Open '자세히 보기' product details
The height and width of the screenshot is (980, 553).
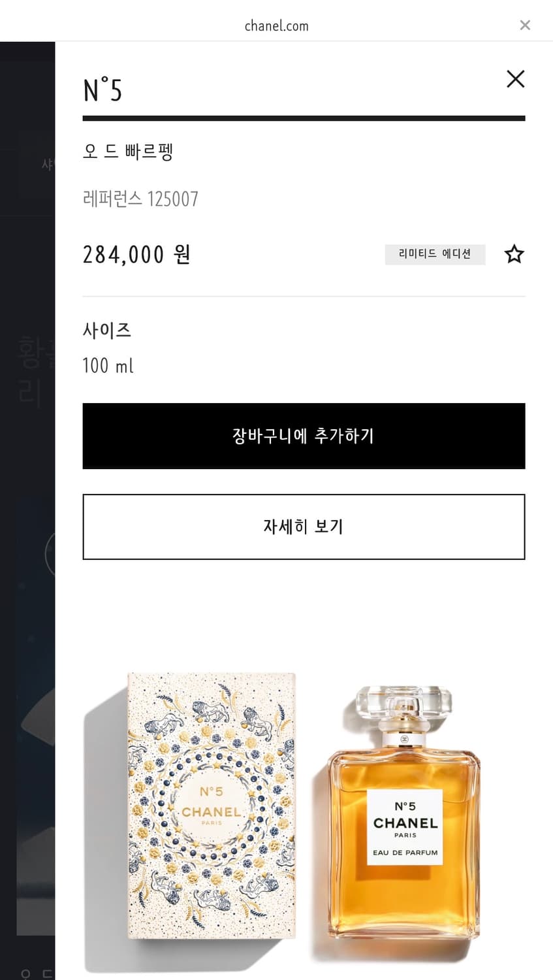tap(304, 527)
